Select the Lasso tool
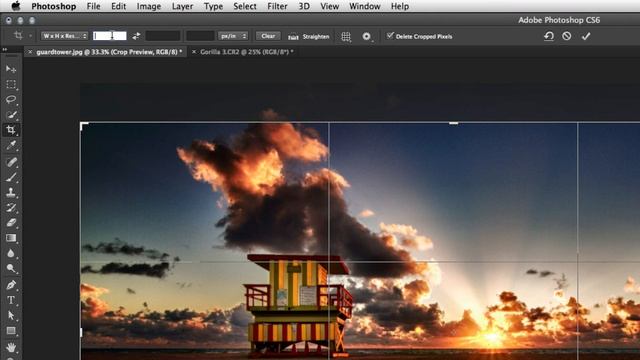This screenshot has width=640, height=360. click(x=11, y=100)
